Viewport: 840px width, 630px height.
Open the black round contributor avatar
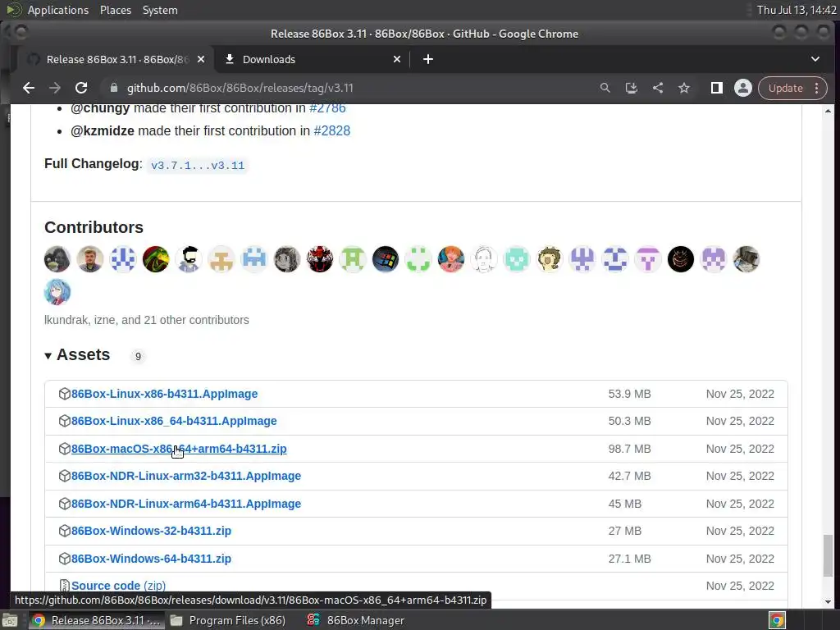(x=681, y=259)
